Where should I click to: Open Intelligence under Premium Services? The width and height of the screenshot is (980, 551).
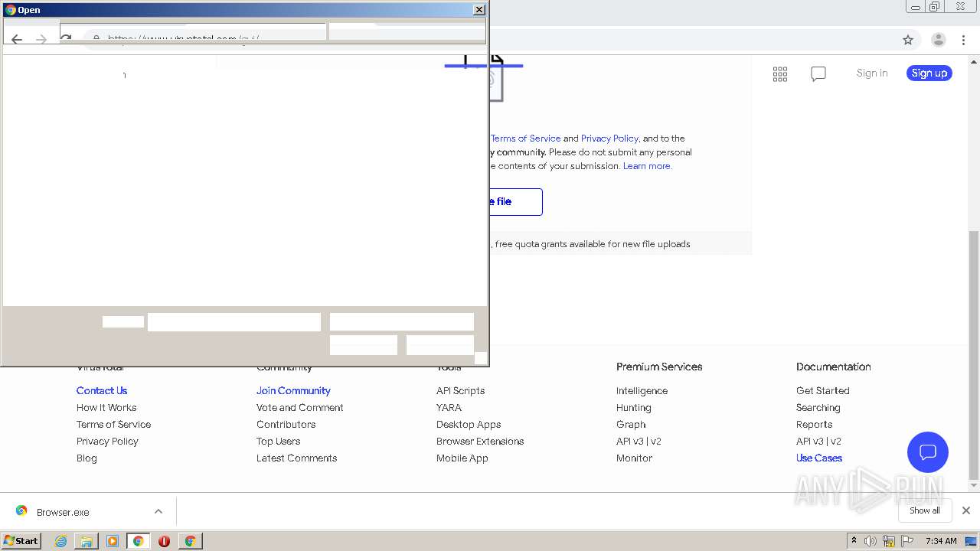pos(642,391)
